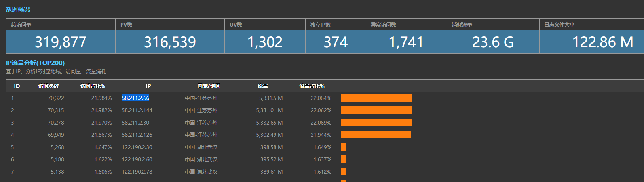
Task: Select the 消耗流量 card showing 23.6 G
Action: point(493,42)
